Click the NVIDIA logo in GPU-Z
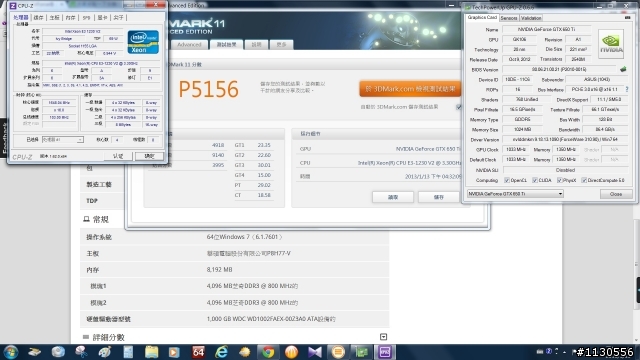The width and height of the screenshot is (640, 360). click(611, 44)
